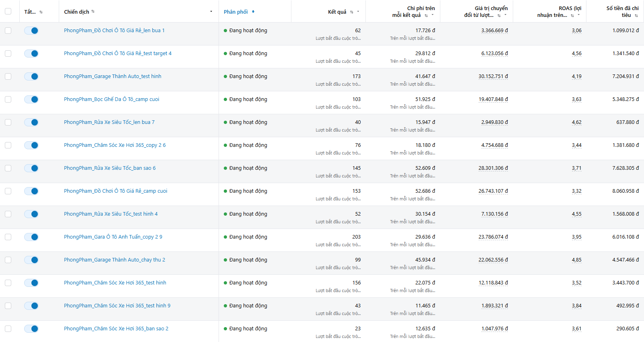Open Giá trị chuyển đổi column dropdown arrow

tap(506, 15)
